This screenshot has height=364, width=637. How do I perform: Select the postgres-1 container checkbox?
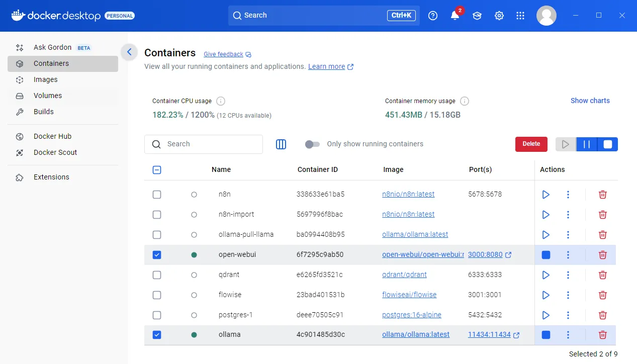pos(156,315)
